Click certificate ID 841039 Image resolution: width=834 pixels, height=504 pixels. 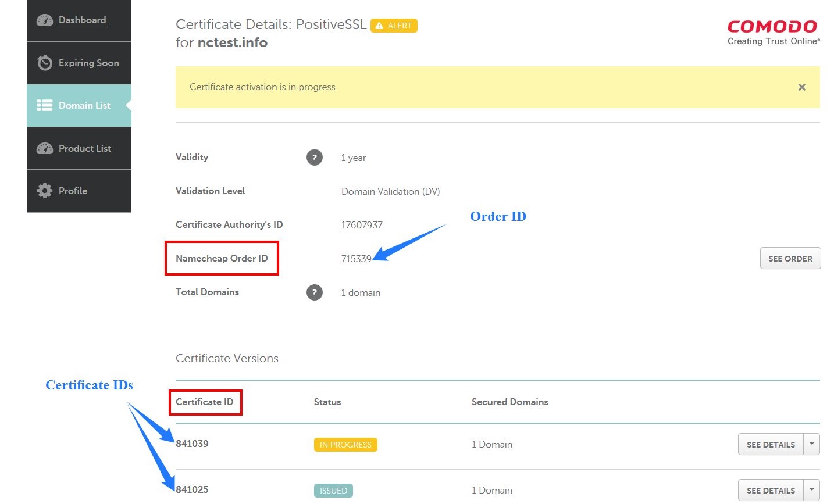192,444
